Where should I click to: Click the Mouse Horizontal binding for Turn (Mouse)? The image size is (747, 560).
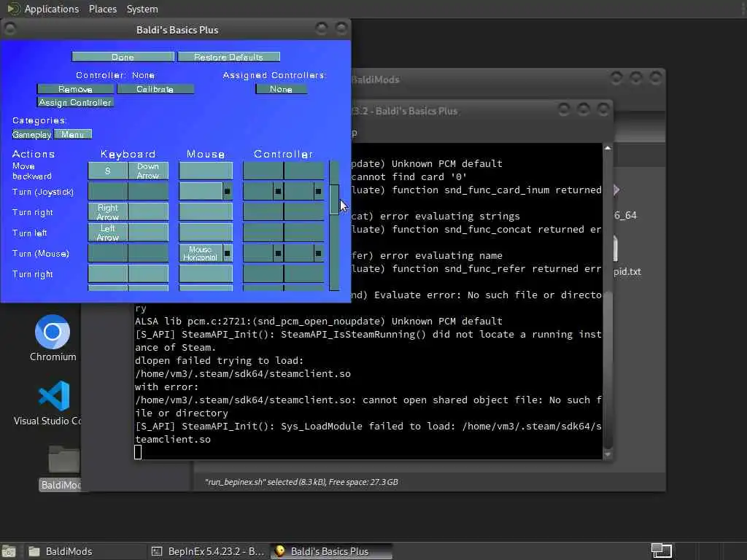[201, 253]
